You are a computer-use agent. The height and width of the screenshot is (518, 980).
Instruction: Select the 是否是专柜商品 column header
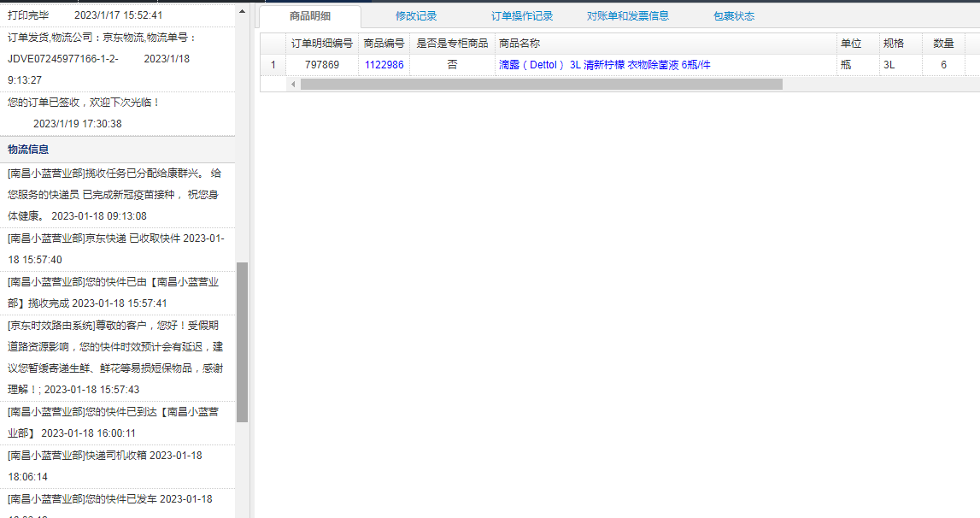coord(453,44)
